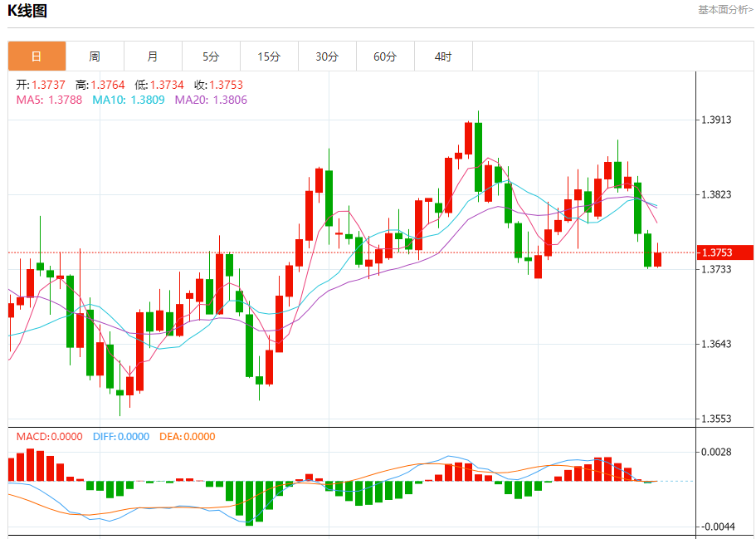Click the opening price 开:1.3737

point(41,85)
